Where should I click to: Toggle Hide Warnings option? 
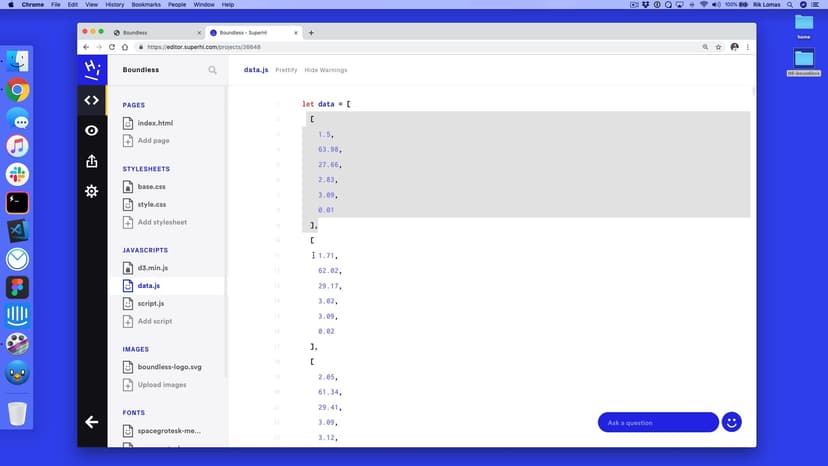pyautogui.click(x=326, y=70)
